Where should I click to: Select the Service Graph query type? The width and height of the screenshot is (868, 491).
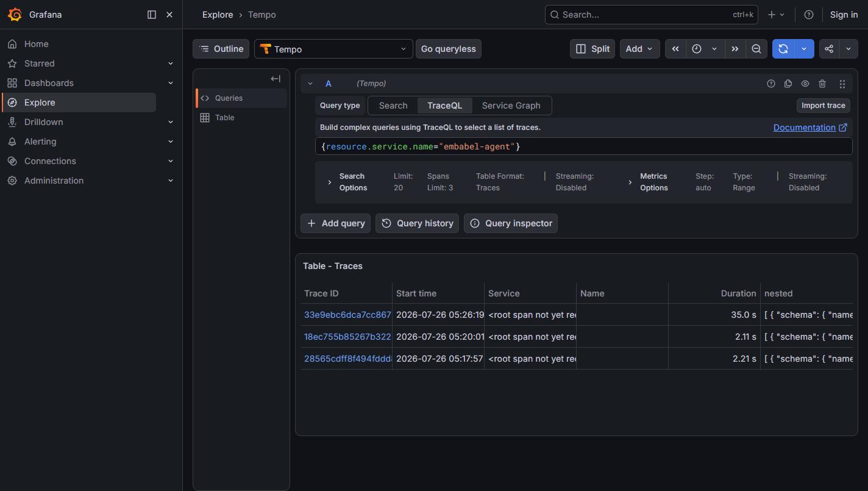point(511,106)
